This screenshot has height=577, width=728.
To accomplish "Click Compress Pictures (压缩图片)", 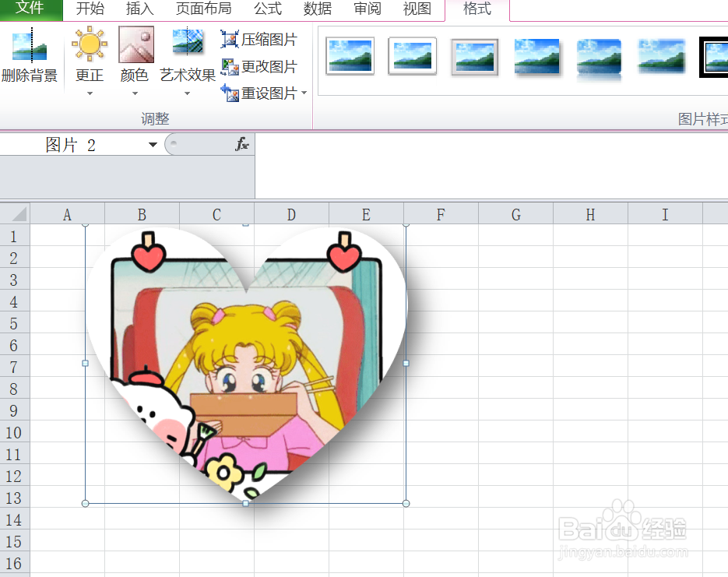I will pyautogui.click(x=258, y=40).
